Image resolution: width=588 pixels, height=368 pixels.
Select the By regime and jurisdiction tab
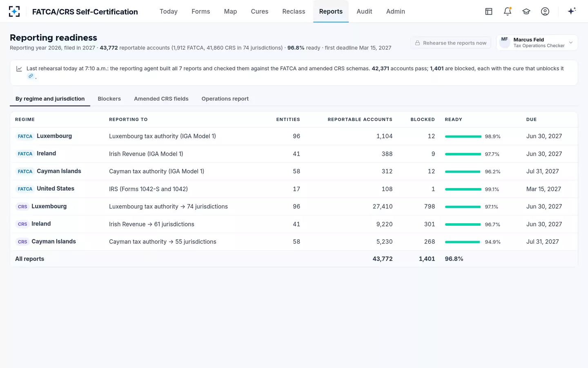click(50, 99)
